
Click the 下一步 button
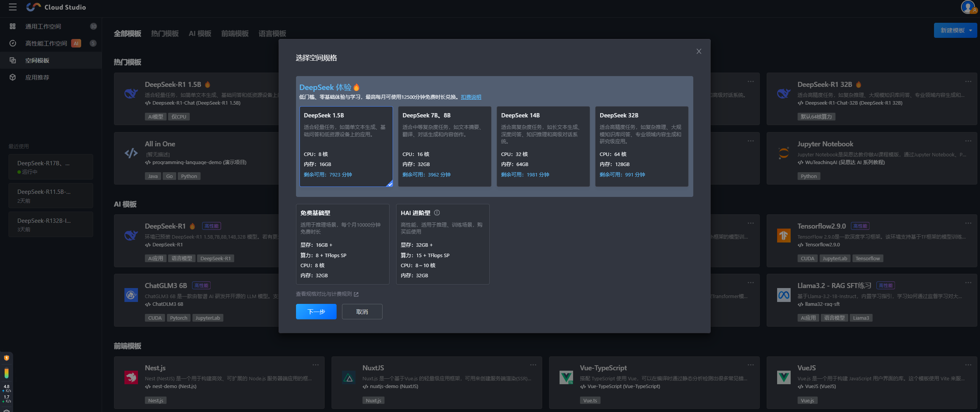click(316, 312)
